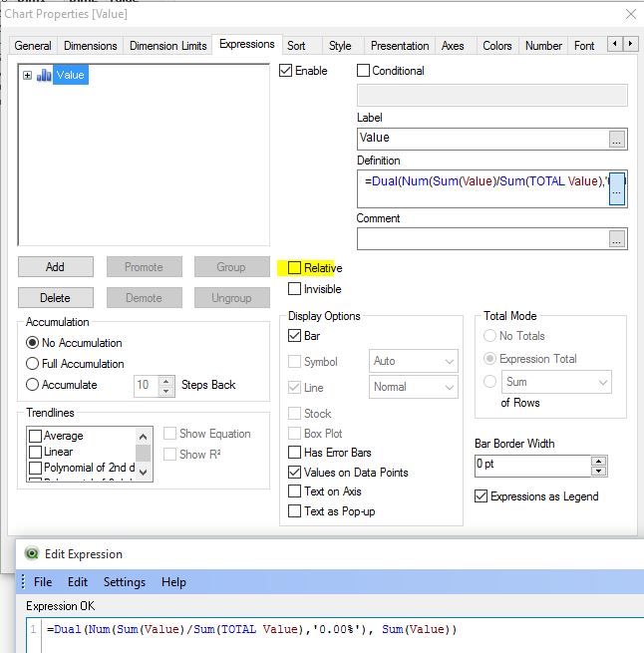Toggle Values on Data Points checkbox
This screenshot has height=653, width=644.
click(294, 473)
